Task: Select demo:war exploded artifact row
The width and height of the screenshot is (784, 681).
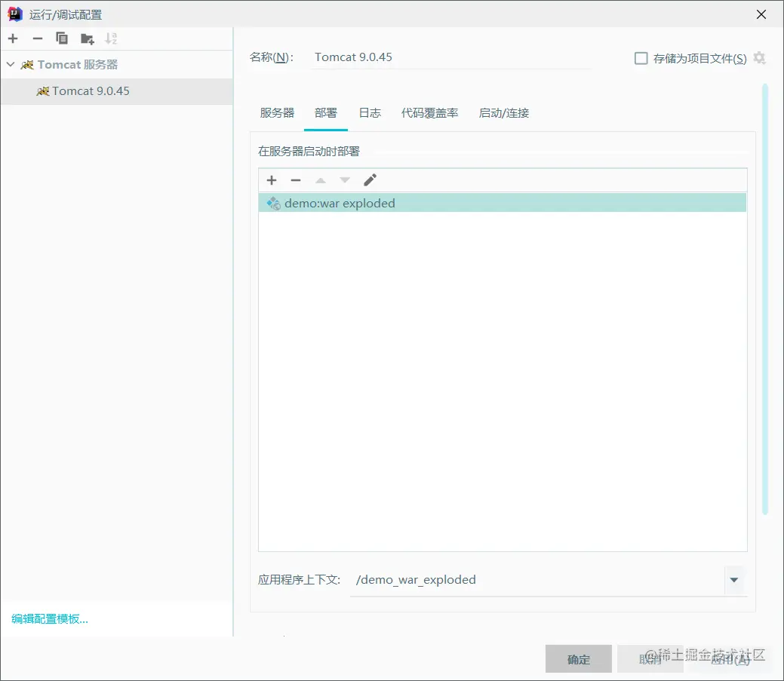Action: click(503, 204)
